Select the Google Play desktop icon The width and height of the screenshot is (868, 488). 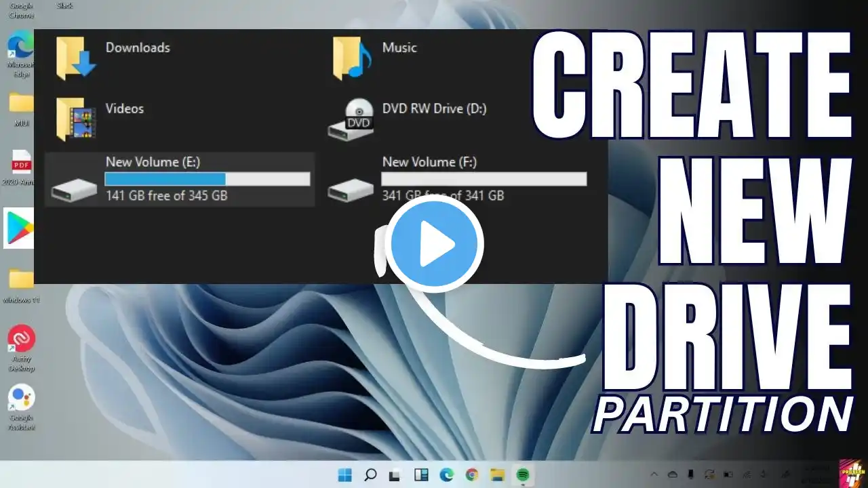click(x=19, y=228)
